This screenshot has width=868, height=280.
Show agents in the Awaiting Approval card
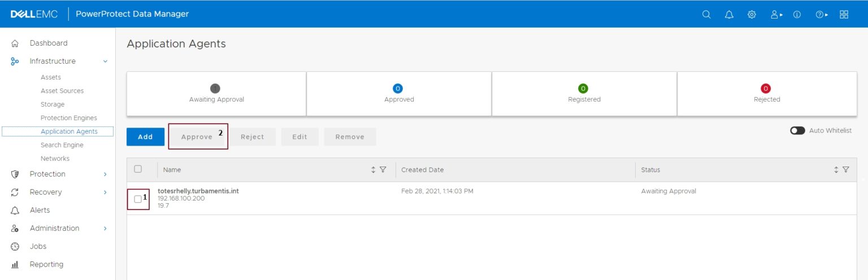click(x=216, y=94)
